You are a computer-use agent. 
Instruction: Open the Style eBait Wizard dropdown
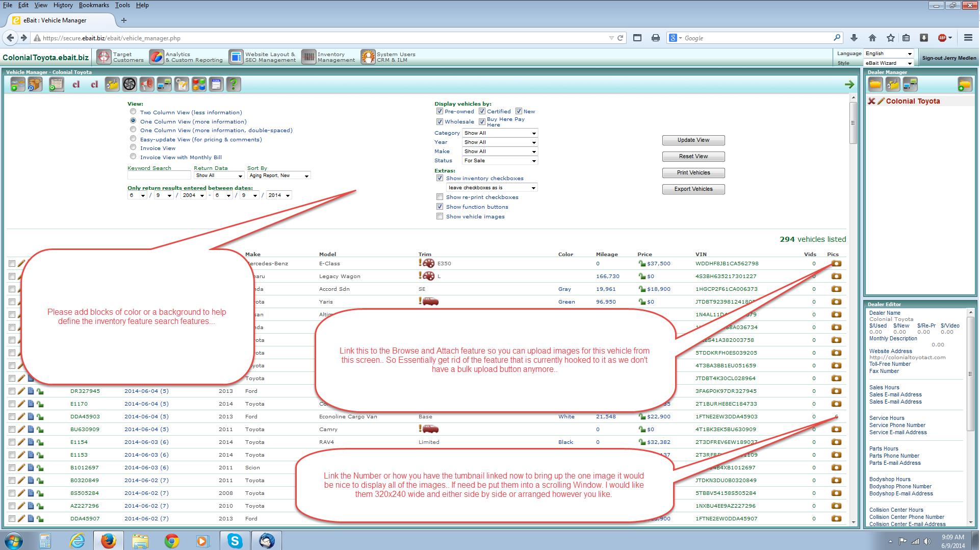pos(889,63)
